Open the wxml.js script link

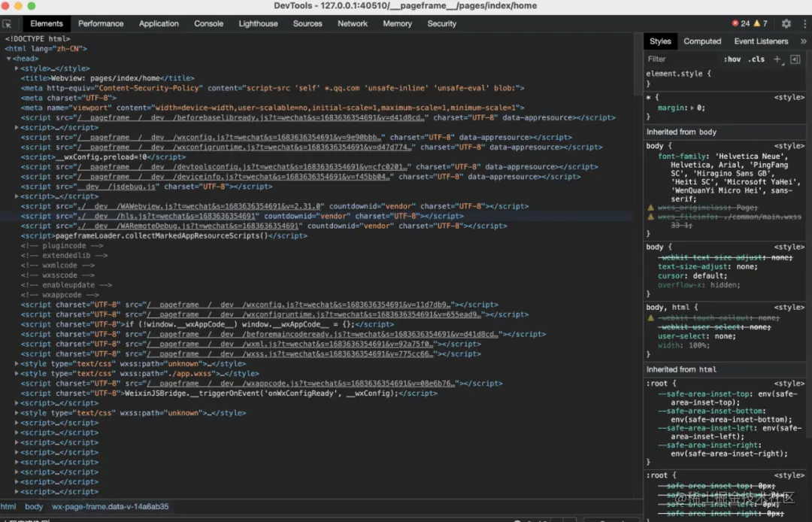click(290, 344)
